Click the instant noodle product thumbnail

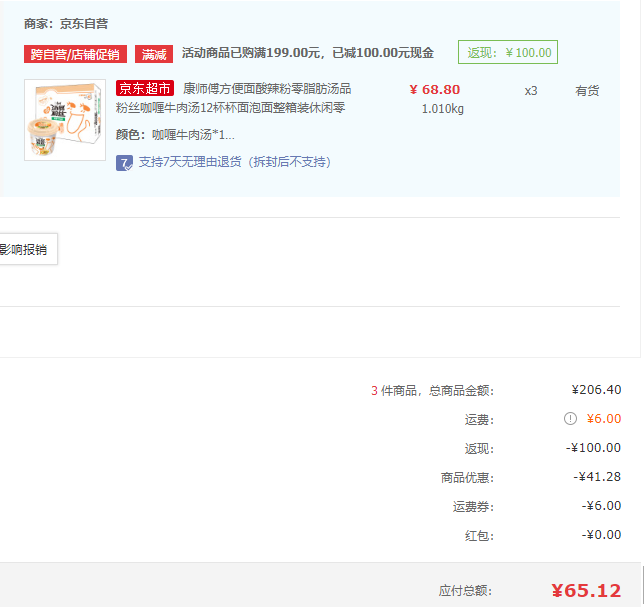(x=65, y=120)
